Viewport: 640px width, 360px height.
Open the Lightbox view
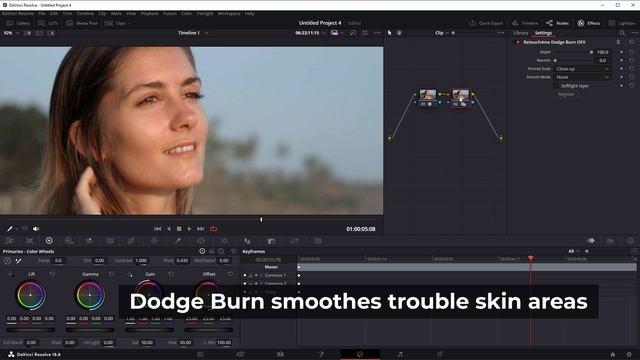622,23
